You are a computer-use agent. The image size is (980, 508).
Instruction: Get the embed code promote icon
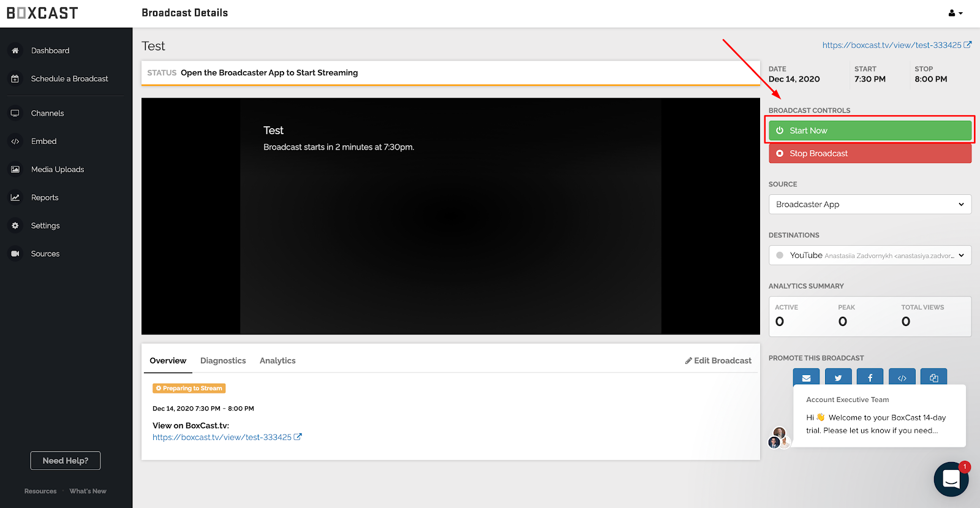(x=902, y=377)
